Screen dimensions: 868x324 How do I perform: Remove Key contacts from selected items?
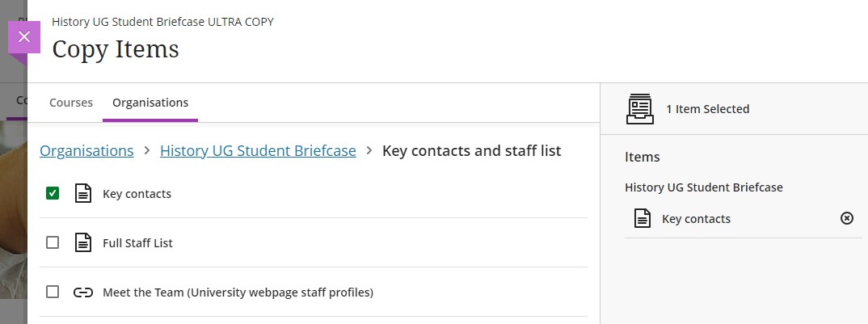pyautogui.click(x=847, y=218)
